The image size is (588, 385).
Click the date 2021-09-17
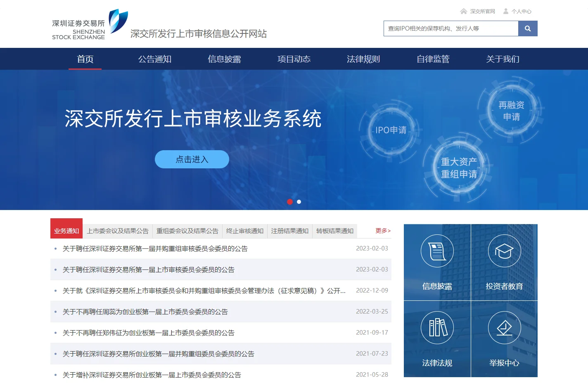(372, 333)
